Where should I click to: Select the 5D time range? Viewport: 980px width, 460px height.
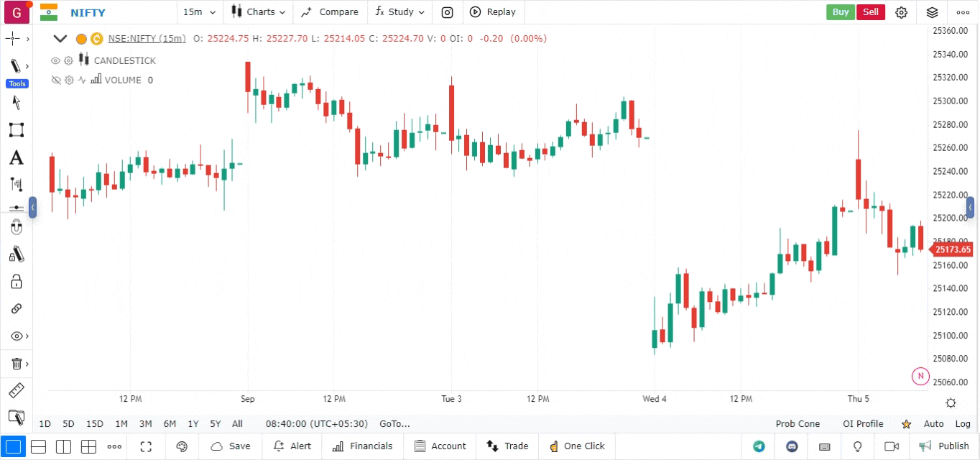(x=68, y=424)
